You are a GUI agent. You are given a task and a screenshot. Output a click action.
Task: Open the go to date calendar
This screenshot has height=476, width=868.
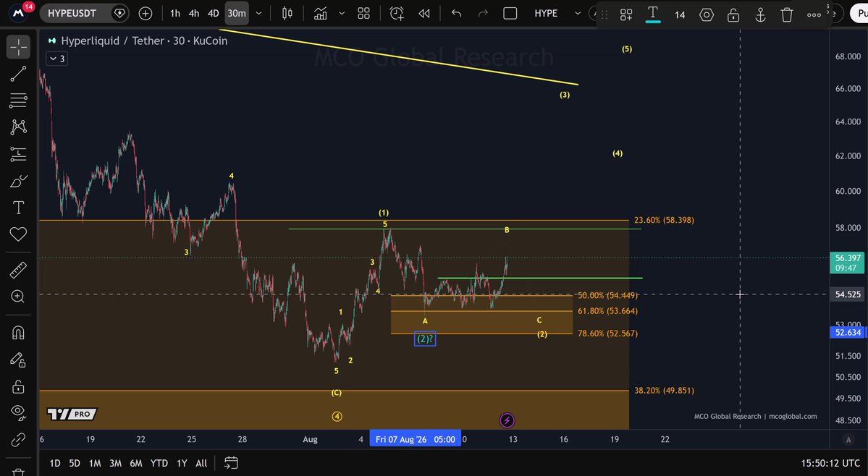click(231, 463)
